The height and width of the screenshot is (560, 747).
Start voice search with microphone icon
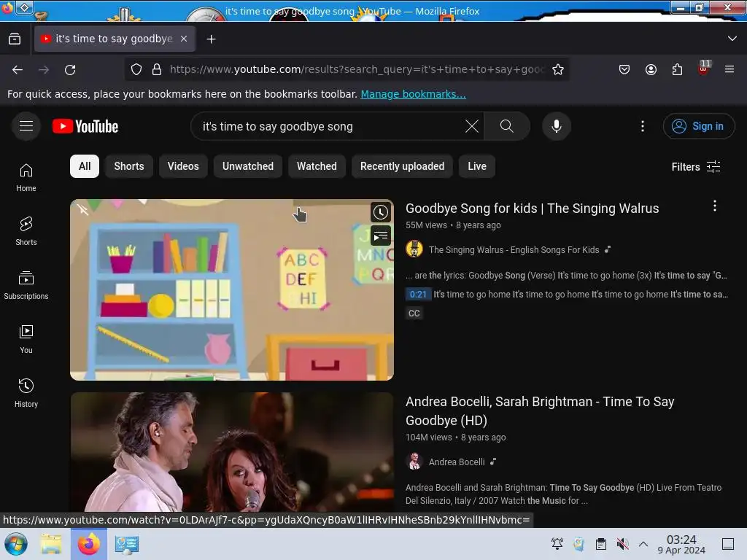(x=557, y=126)
